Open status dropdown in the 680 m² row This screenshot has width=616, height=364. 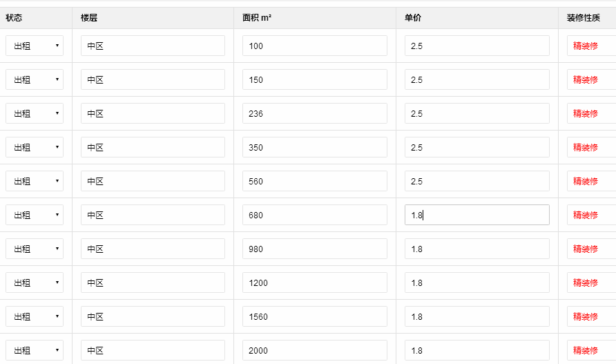35,215
